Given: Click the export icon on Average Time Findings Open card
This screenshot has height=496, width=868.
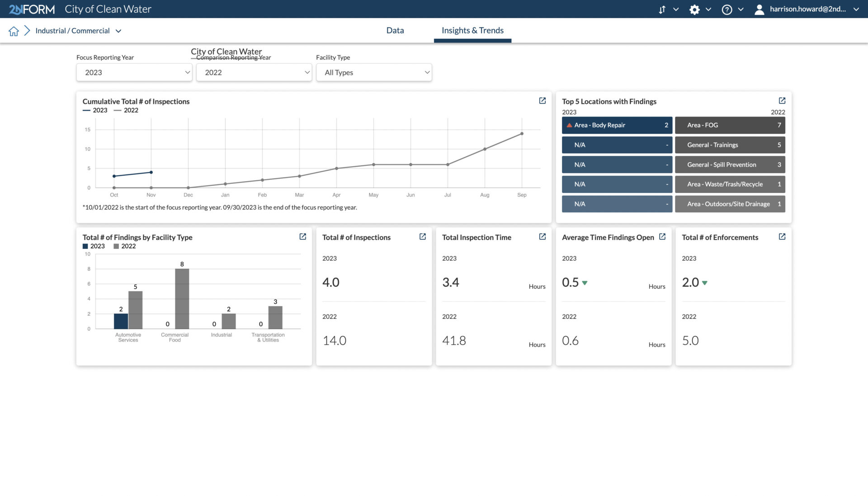Looking at the screenshot, I should click(663, 236).
